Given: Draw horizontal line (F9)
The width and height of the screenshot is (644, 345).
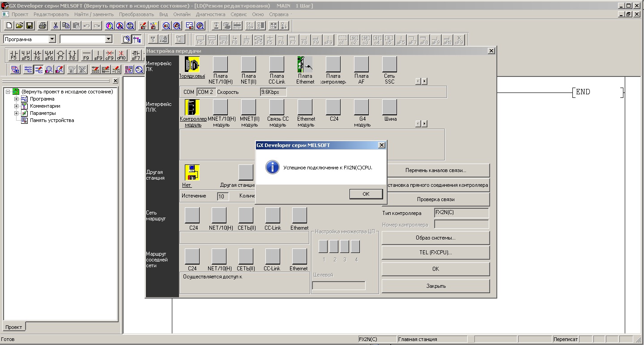Looking at the screenshot, I should pos(86,55).
